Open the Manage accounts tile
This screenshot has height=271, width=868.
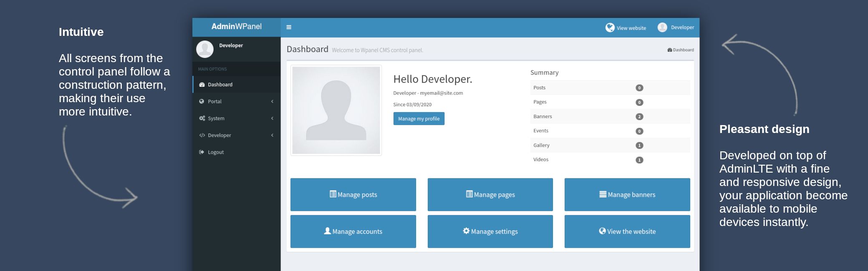click(x=353, y=231)
